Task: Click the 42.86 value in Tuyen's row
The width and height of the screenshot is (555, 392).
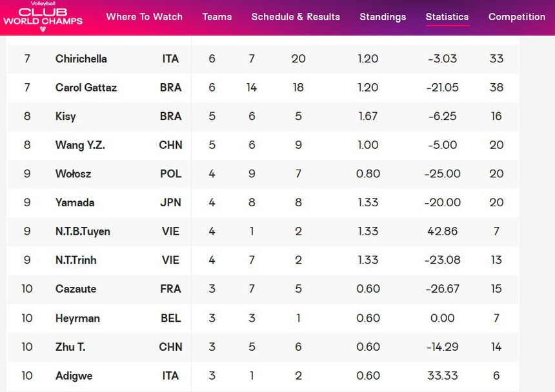Action: pyautogui.click(x=443, y=231)
